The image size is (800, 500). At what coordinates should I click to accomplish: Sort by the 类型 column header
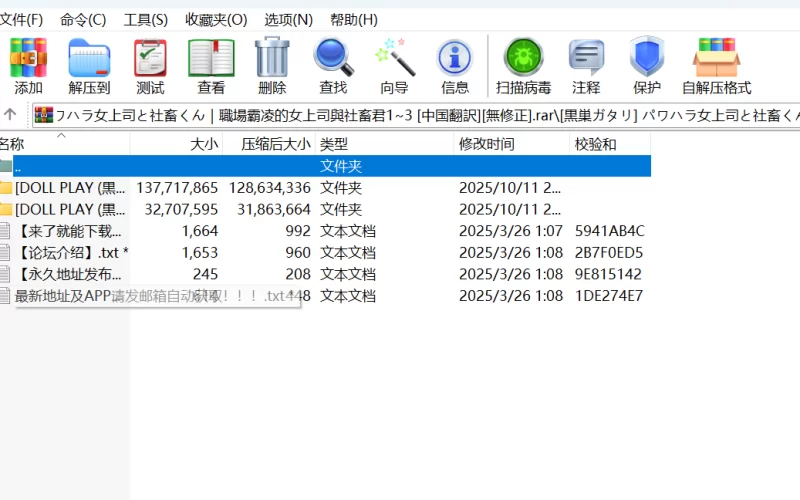(385, 144)
